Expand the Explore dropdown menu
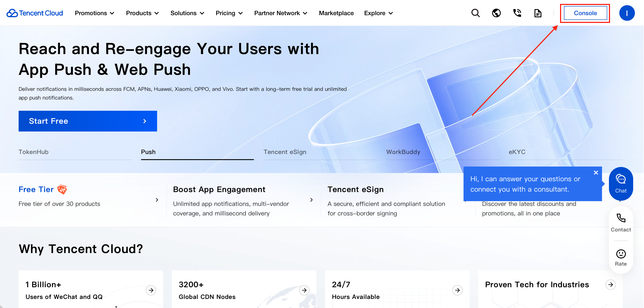 pos(378,13)
